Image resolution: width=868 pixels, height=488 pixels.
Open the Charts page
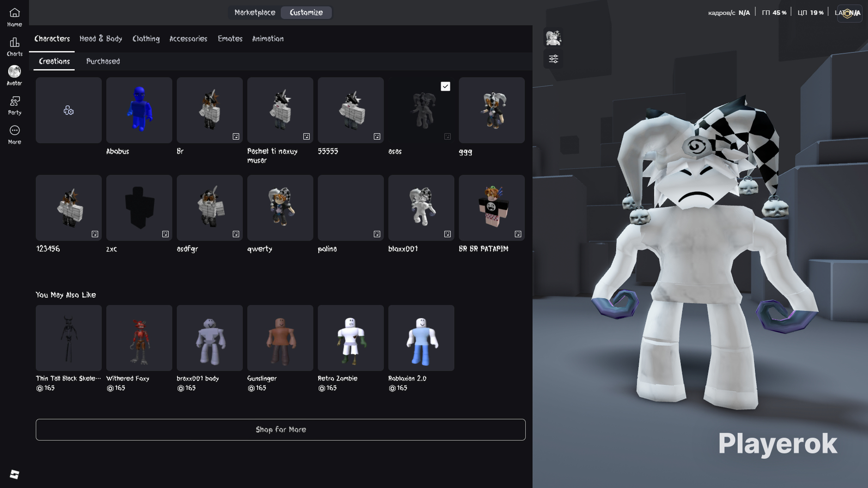[x=15, y=47]
